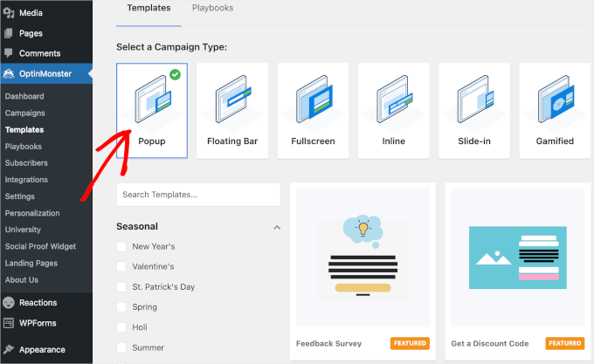Open the WPForms sidebar icon
Viewport: 594px width, 364px height.
click(9, 323)
